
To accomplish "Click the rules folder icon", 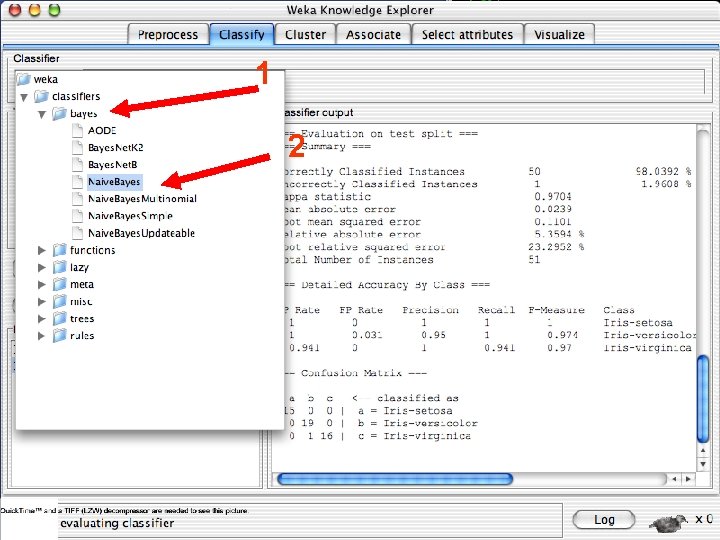I will click(59, 336).
